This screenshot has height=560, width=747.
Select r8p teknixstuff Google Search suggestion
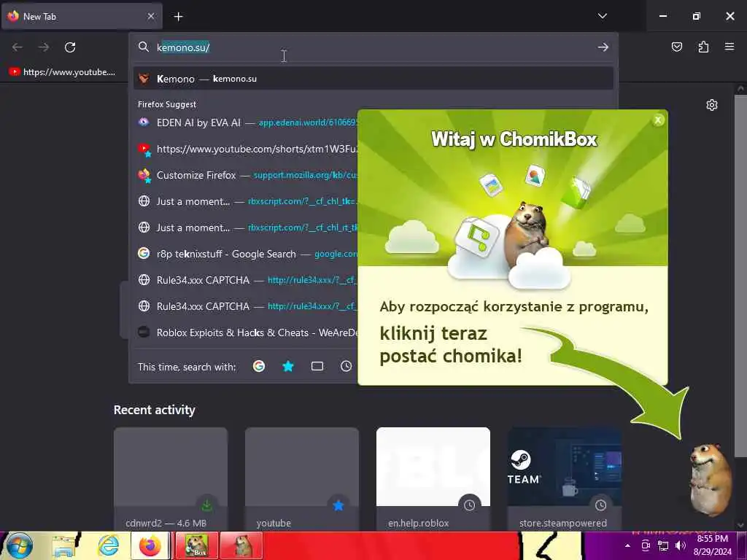(x=246, y=254)
